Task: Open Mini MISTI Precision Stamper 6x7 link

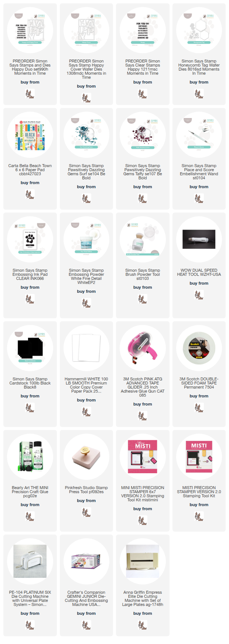Action: pos(143,494)
